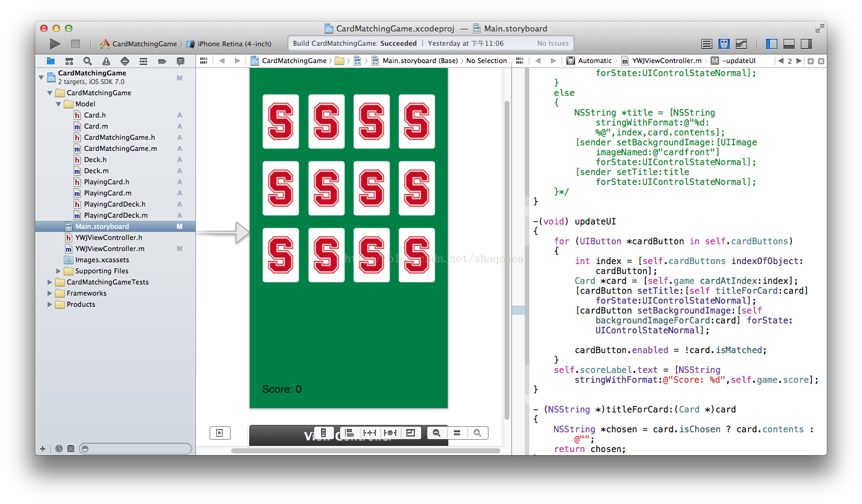Screen dimensions: 862x504
Task: Expand the CardMatchingGameTests group
Action: [x=50, y=282]
